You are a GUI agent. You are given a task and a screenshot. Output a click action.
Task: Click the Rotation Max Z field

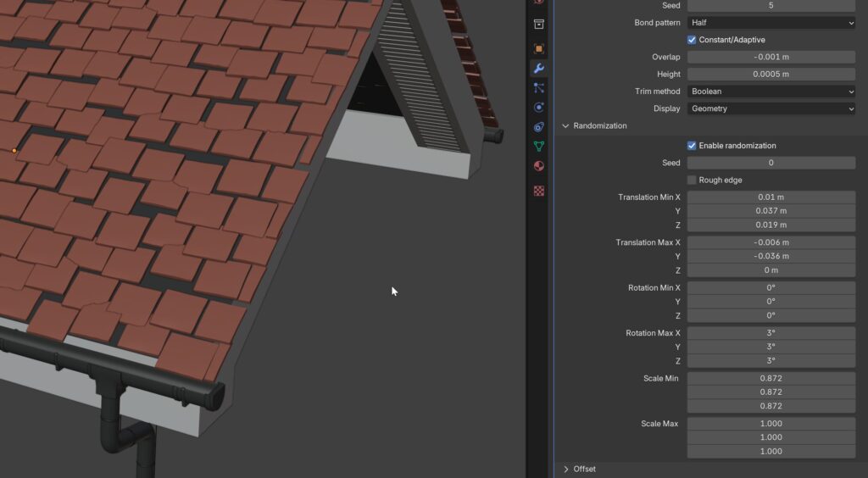[771, 361]
